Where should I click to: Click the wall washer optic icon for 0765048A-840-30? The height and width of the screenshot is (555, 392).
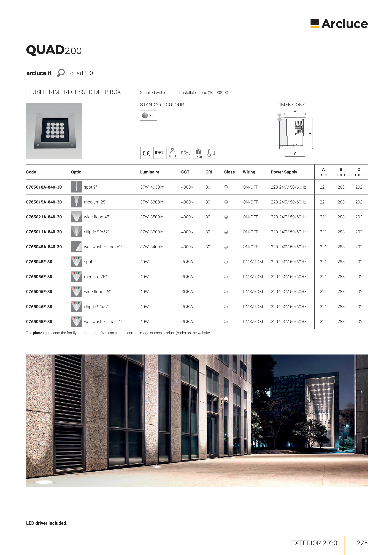76,247
